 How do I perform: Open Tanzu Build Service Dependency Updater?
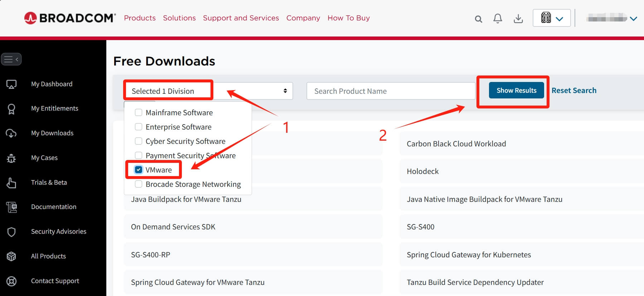click(x=522, y=282)
